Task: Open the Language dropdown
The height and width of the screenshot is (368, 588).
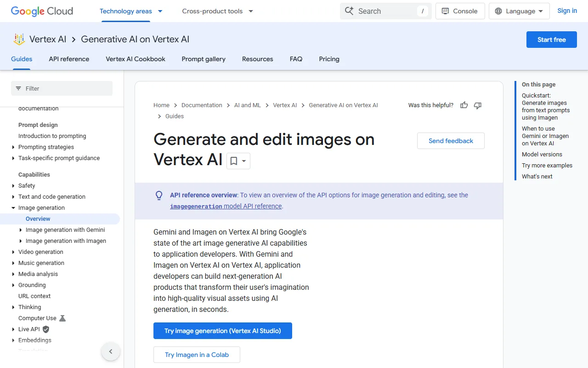Action: point(519,11)
